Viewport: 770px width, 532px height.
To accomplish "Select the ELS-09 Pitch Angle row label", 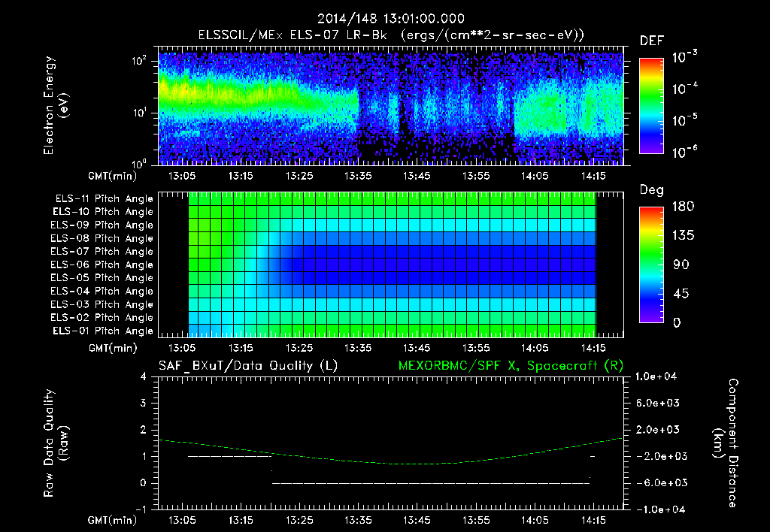I will (x=102, y=225).
